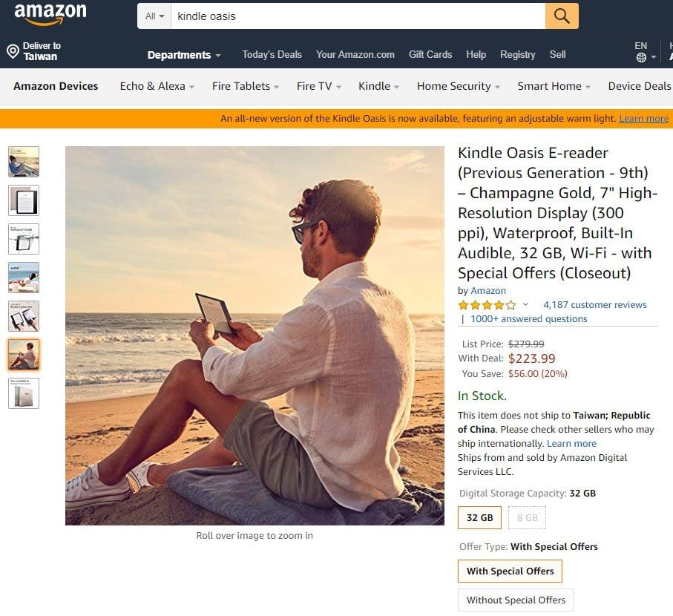Select the Kindle front view thumbnail

coord(24,200)
